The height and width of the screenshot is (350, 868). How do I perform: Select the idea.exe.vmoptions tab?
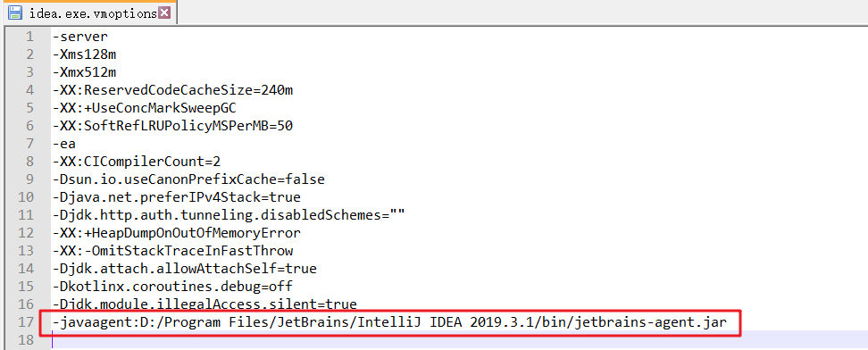pos(89,12)
